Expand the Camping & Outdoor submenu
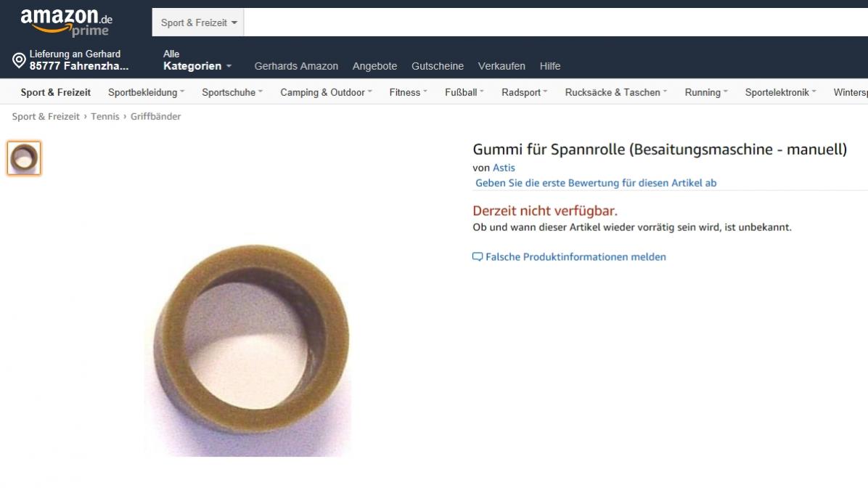Screen dimensions: 868x496 326,92
